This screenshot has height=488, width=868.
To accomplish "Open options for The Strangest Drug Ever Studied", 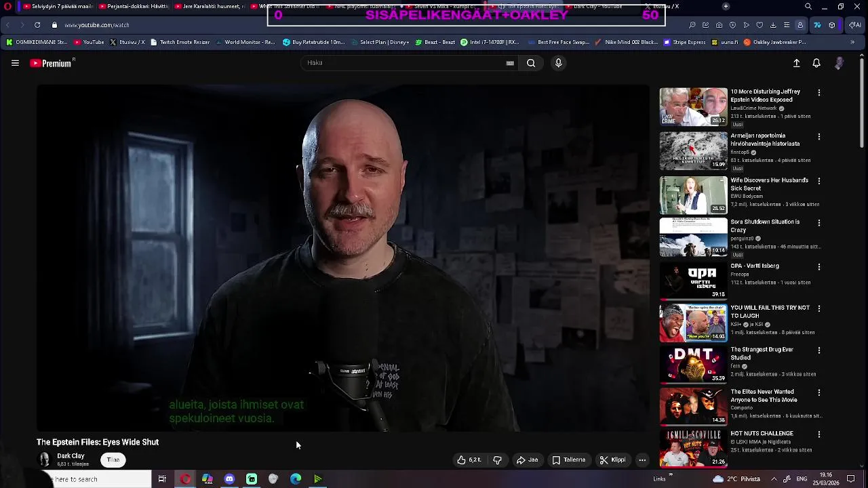I will (818, 350).
